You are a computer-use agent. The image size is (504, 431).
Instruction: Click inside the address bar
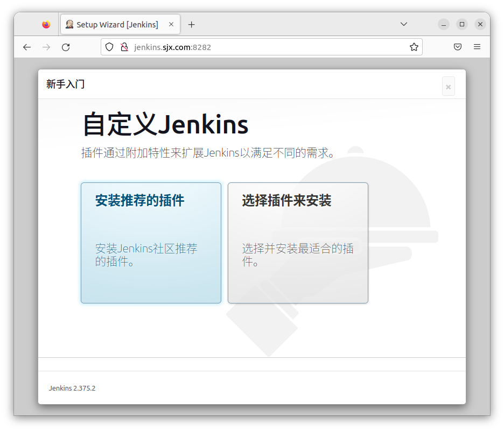pos(242,47)
